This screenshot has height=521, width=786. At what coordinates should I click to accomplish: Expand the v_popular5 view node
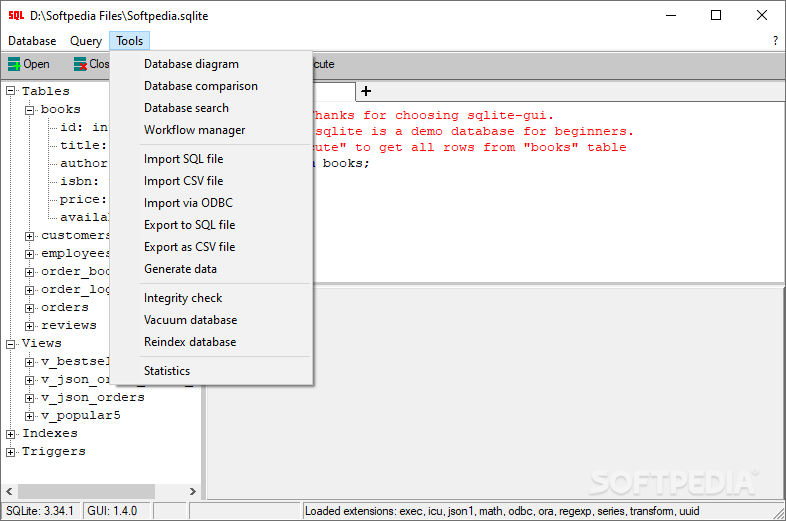(x=30, y=416)
